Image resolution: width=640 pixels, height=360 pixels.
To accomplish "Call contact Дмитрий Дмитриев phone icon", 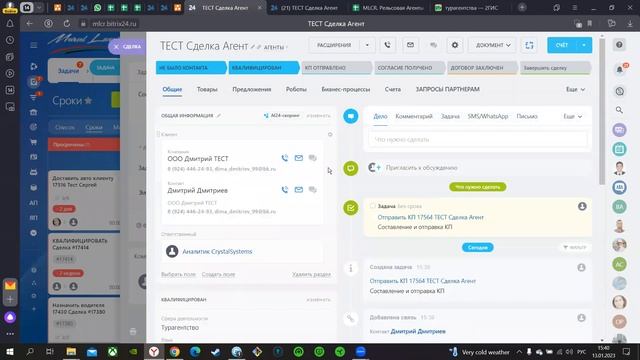I will [x=284, y=190].
